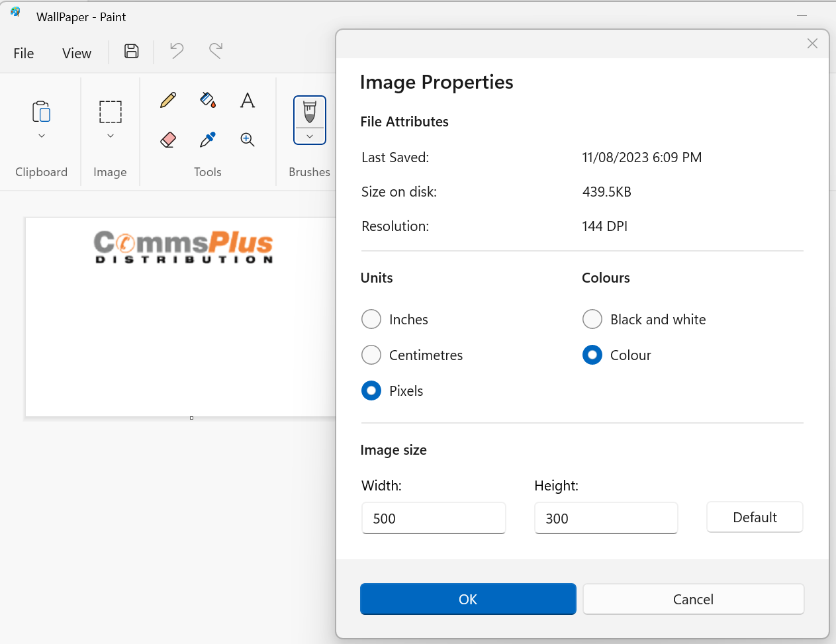Select the Pixels units radio button
836x644 pixels.
(371, 391)
